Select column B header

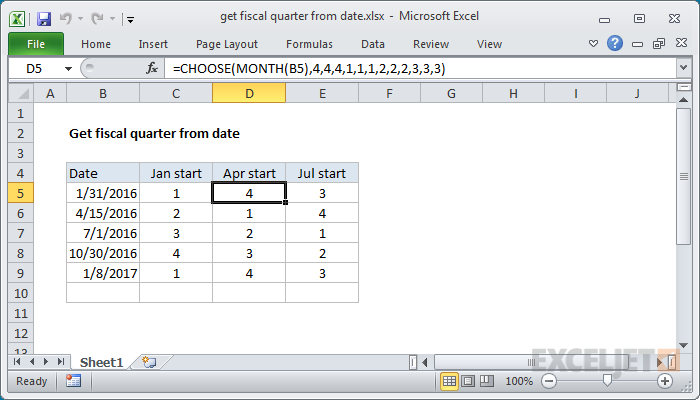tap(103, 93)
